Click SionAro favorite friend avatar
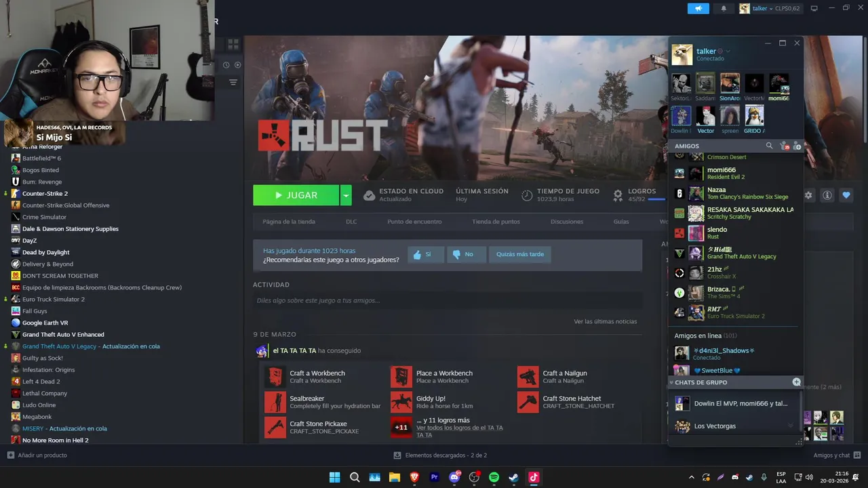The height and width of the screenshot is (488, 868). [730, 83]
